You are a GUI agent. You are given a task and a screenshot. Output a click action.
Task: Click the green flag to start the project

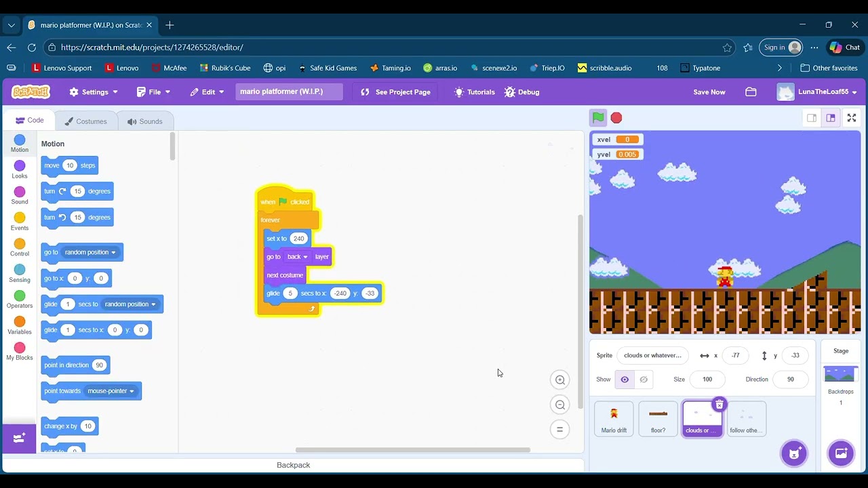pyautogui.click(x=598, y=118)
